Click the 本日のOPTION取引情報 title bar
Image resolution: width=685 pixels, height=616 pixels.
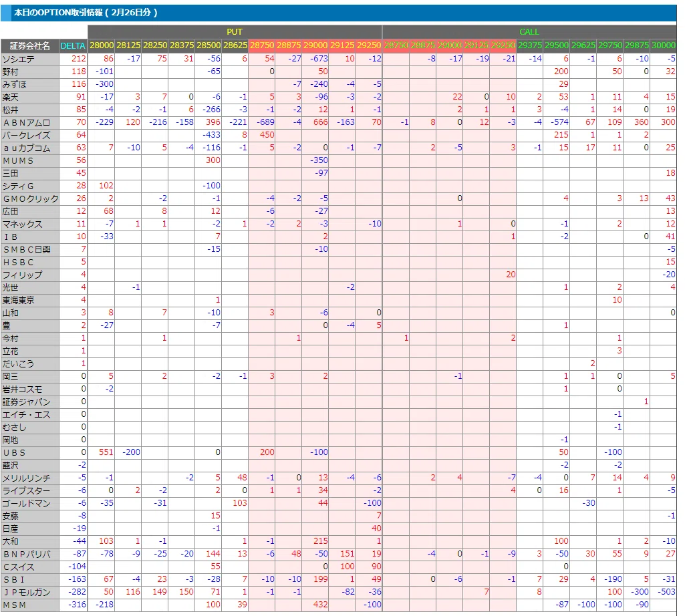(339, 12)
